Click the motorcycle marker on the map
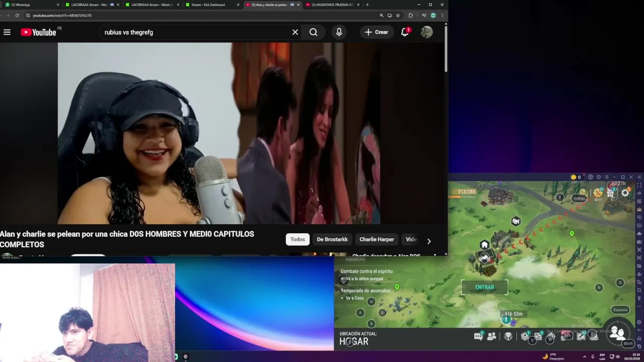This screenshot has height=362, width=644. coord(485,258)
